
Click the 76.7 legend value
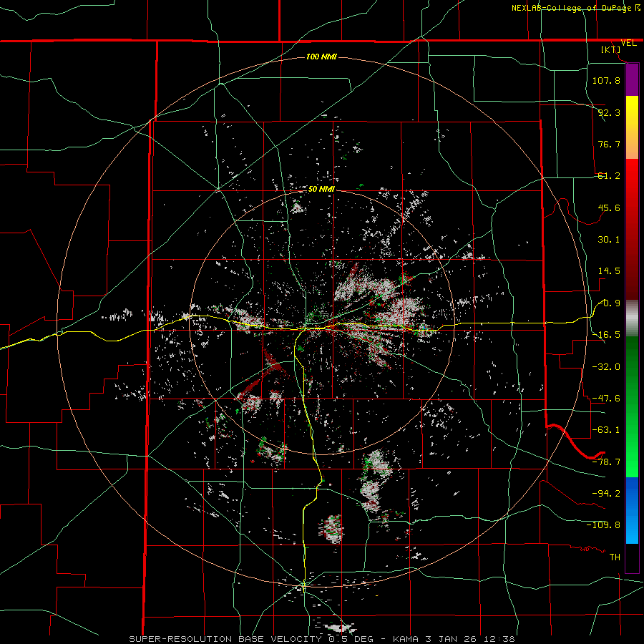tap(609, 144)
